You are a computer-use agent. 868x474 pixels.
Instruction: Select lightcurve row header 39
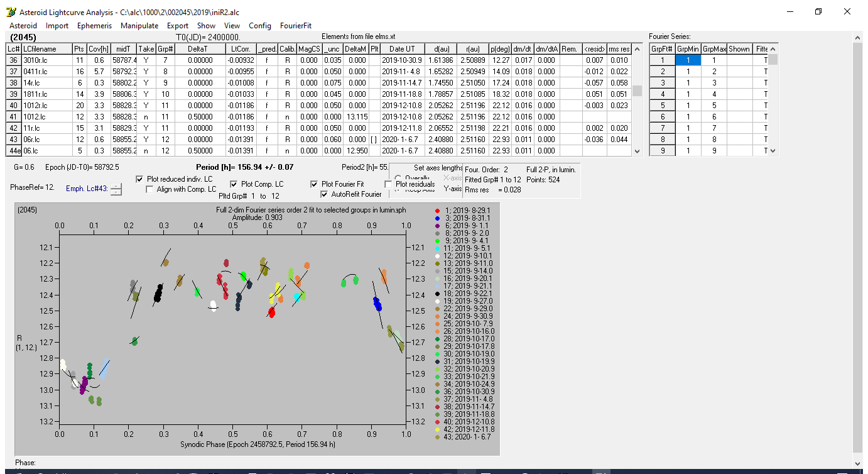coord(14,94)
